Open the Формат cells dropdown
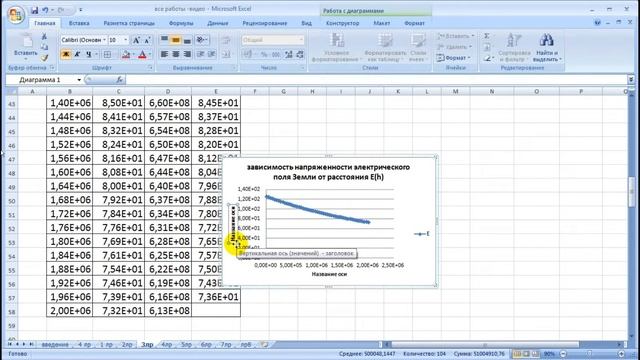The height and width of the screenshot is (360, 640). [453, 58]
